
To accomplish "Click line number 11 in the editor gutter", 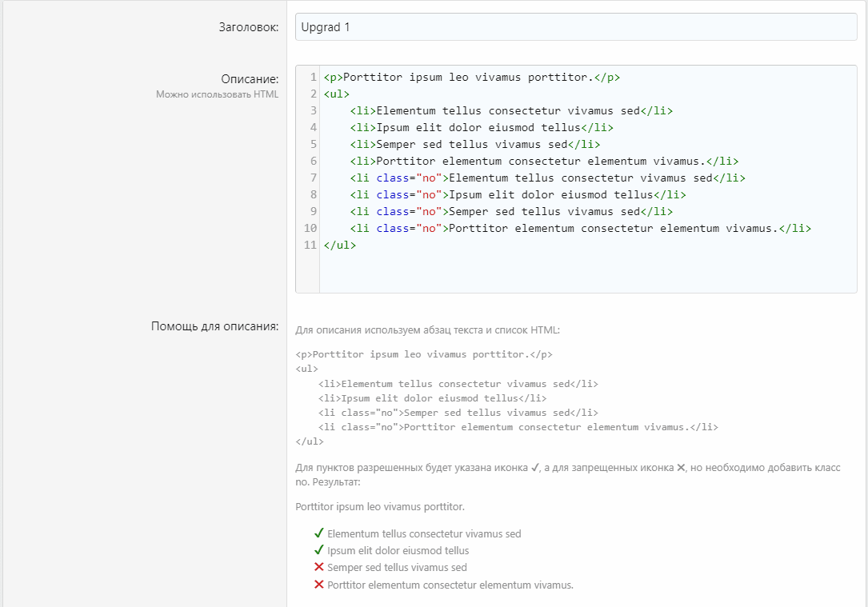I will (x=310, y=245).
